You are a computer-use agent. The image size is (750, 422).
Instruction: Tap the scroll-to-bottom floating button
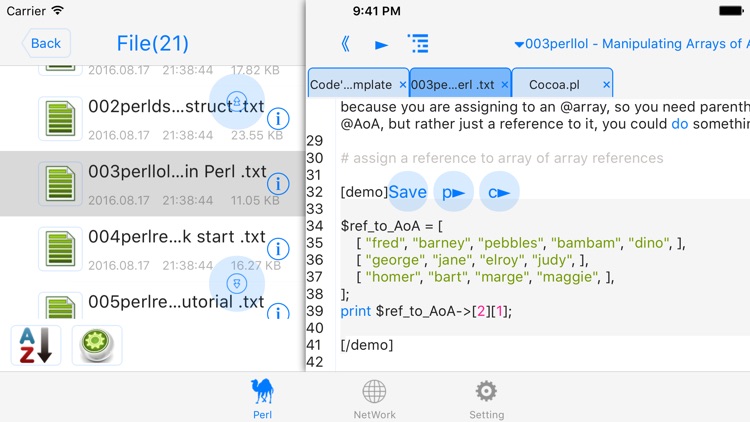click(x=237, y=284)
